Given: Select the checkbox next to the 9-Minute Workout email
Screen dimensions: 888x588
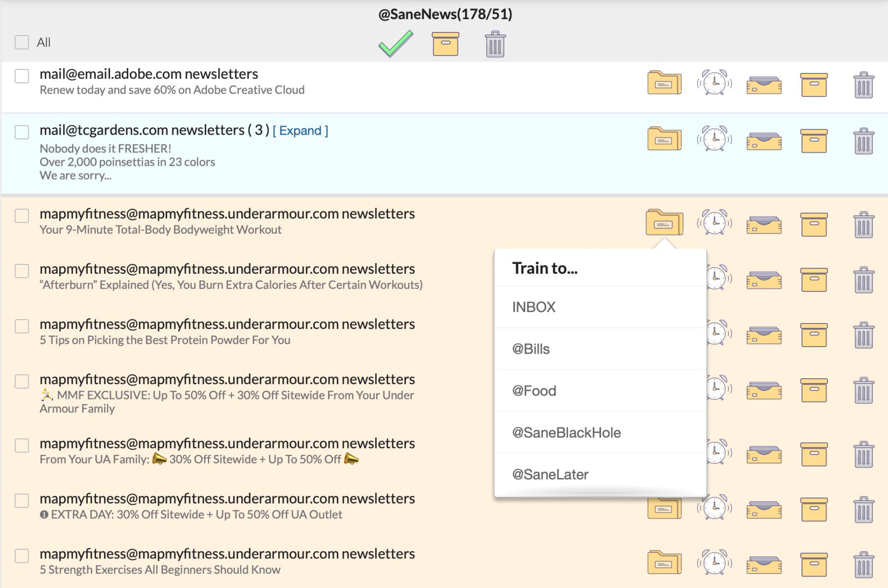Looking at the screenshot, I should 22,215.
